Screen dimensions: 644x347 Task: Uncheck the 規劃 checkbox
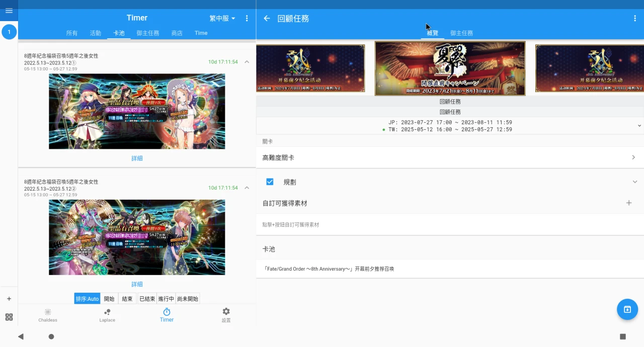[270, 182]
